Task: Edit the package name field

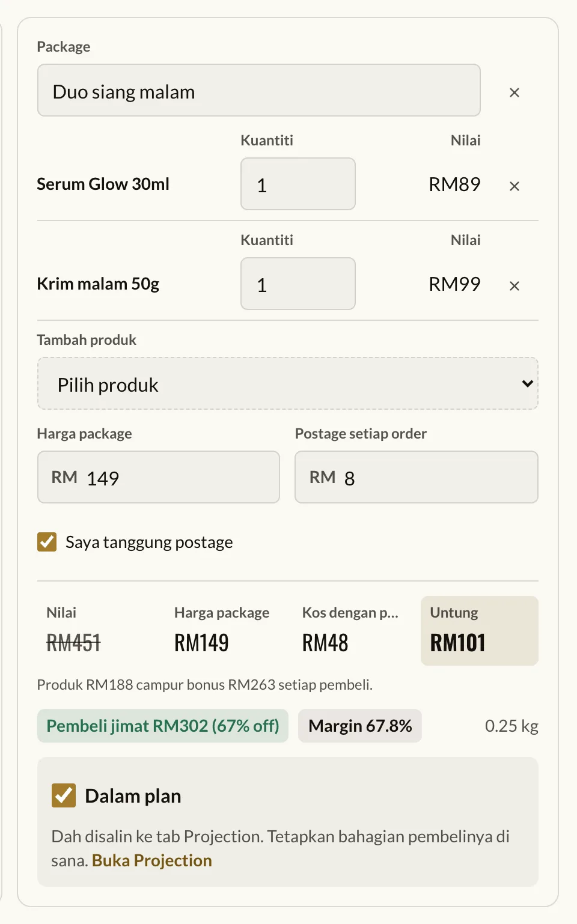Action: point(259,90)
